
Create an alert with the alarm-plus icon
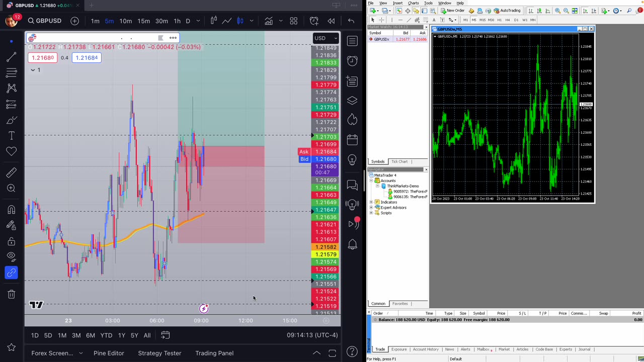[314, 21]
